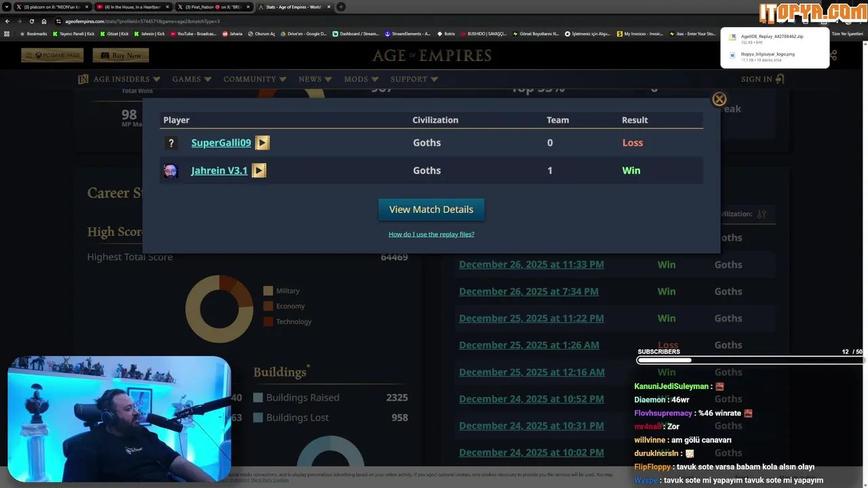
Task: Open December 26, 2025 at 11:33 PM match
Action: point(532,264)
